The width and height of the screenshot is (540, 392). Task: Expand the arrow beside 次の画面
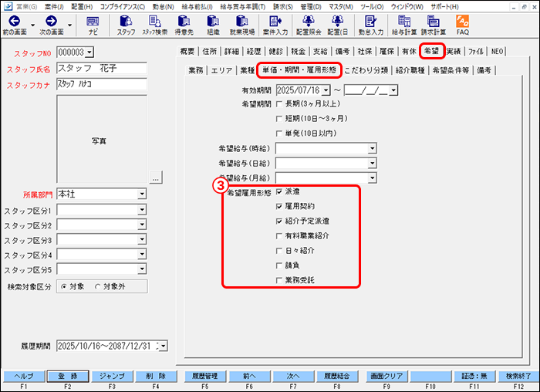pos(70,25)
